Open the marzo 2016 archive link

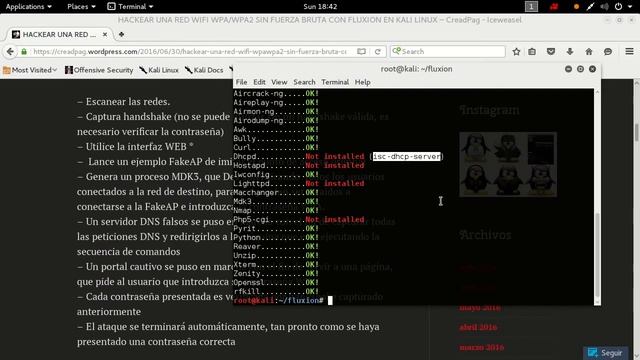pyautogui.click(x=482, y=347)
